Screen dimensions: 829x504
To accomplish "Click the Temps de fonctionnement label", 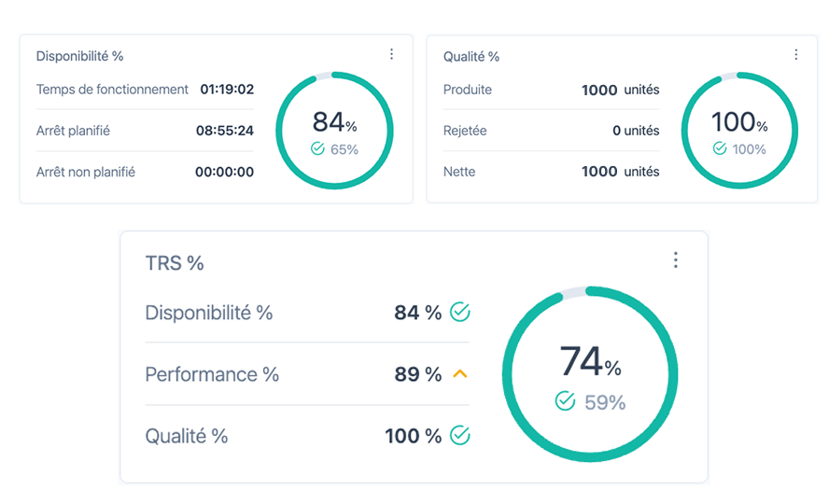I will coord(112,90).
